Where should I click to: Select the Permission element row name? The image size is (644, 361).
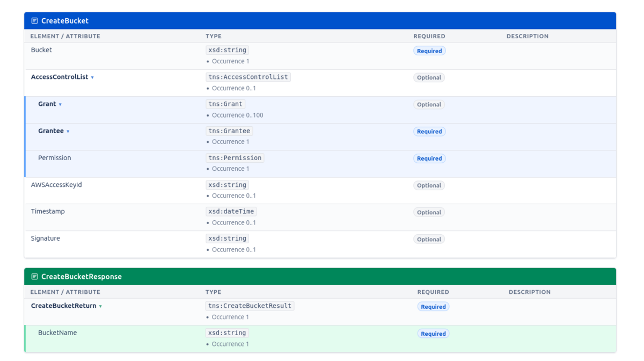(54, 158)
